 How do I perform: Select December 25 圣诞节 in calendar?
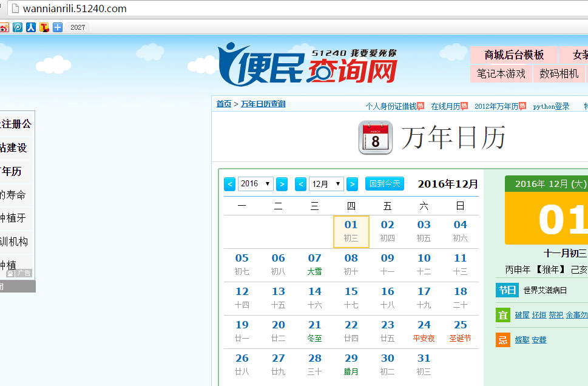pos(460,331)
